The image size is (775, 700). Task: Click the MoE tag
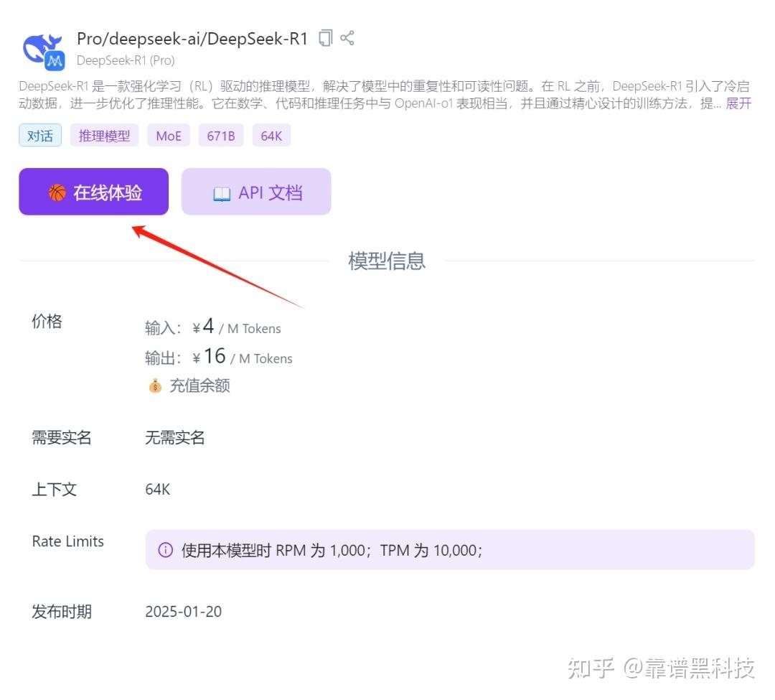point(168,135)
